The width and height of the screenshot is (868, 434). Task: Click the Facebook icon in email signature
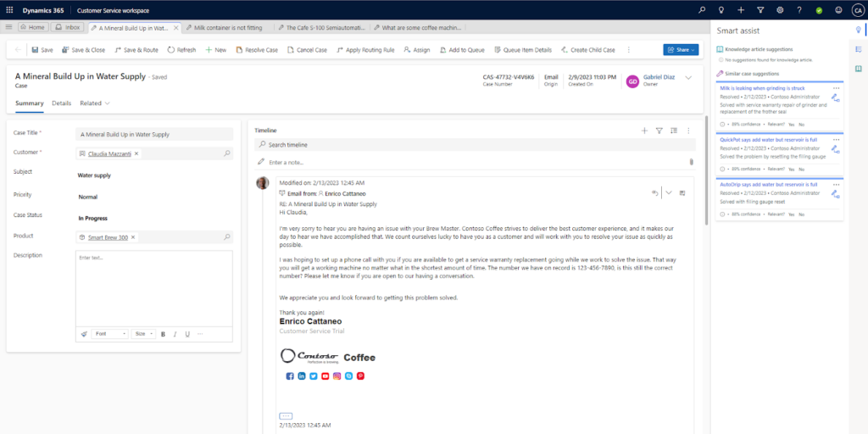point(289,376)
